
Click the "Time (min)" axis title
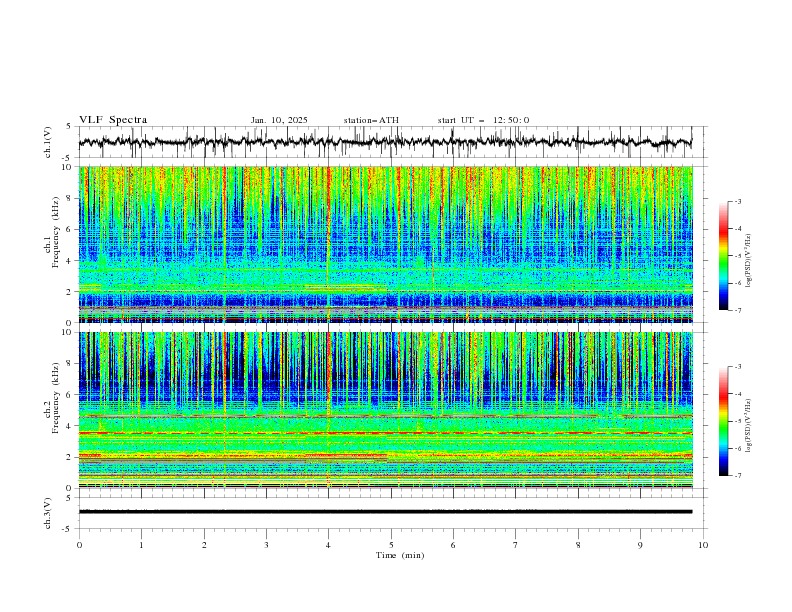[x=400, y=555]
